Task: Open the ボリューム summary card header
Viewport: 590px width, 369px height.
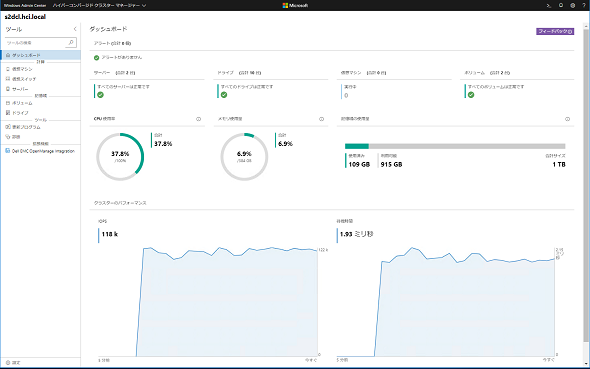Action: click(487, 73)
